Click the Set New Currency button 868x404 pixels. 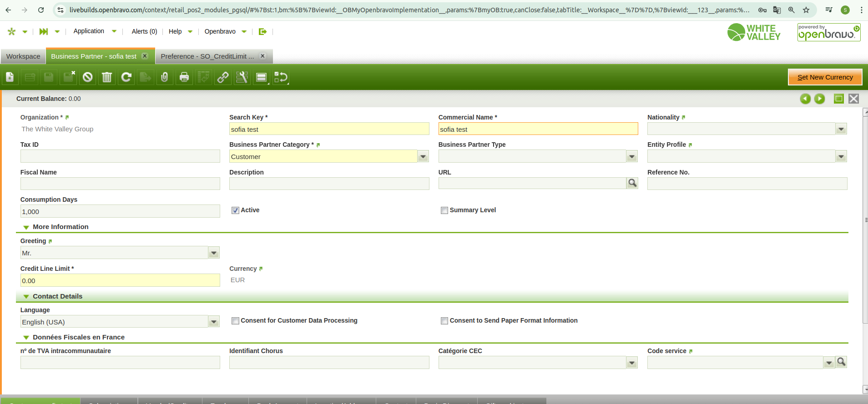(x=825, y=77)
